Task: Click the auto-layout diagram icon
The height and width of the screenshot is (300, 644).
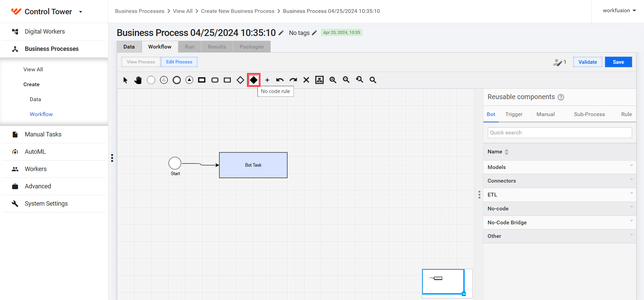Action: (x=319, y=80)
